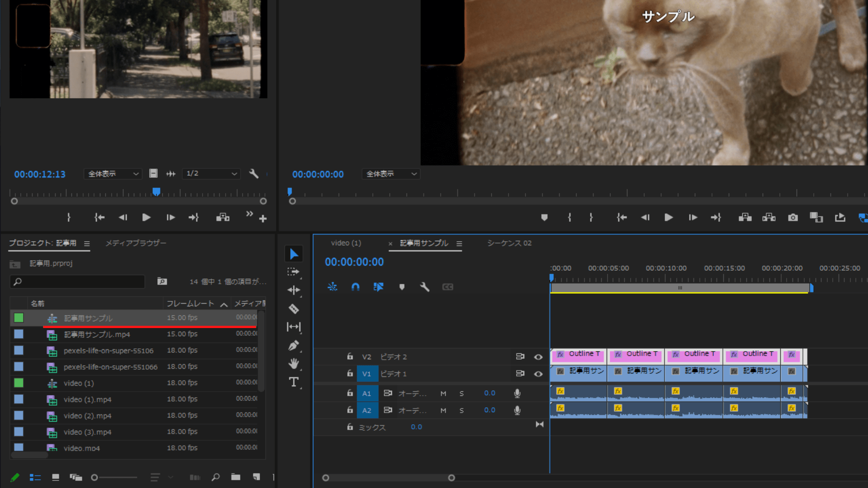Image resolution: width=868 pixels, height=488 pixels.
Task: Click the project panel icon size slider
Action: click(x=94, y=478)
